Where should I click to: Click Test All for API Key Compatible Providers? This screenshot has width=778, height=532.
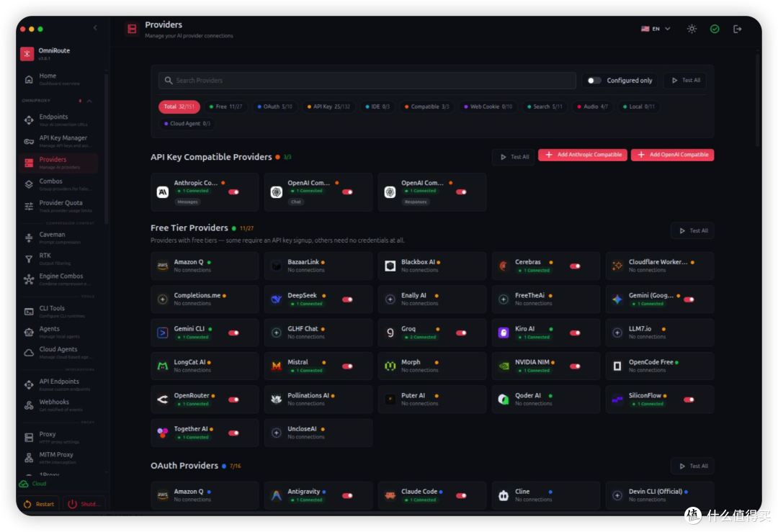coord(514,157)
